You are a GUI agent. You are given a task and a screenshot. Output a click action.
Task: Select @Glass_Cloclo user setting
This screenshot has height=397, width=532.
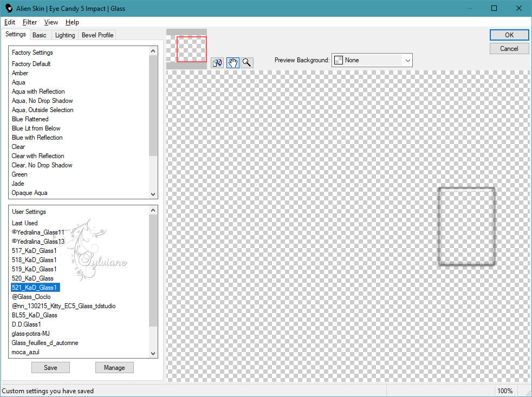(x=31, y=297)
